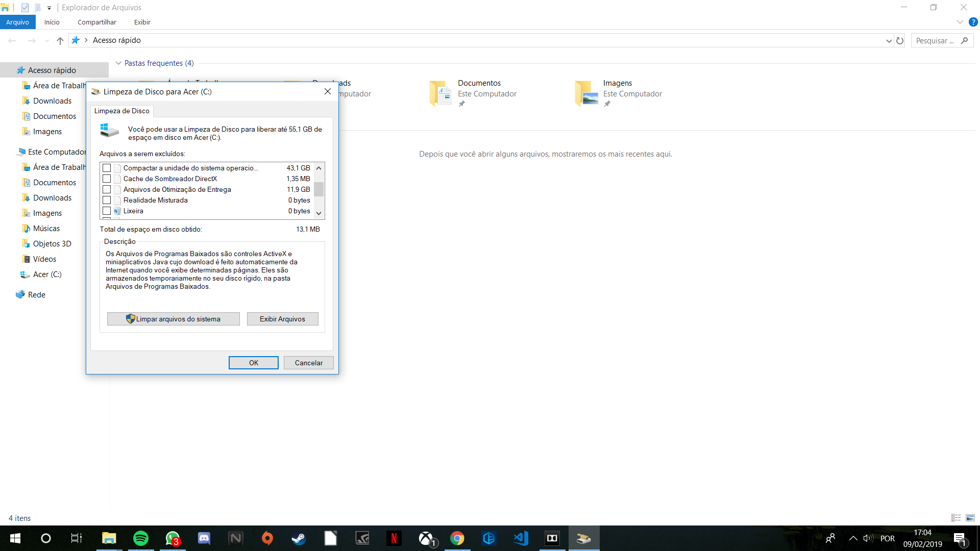Close the Limpeza de Disco dialog
The width and height of the screenshot is (980, 551).
[328, 91]
